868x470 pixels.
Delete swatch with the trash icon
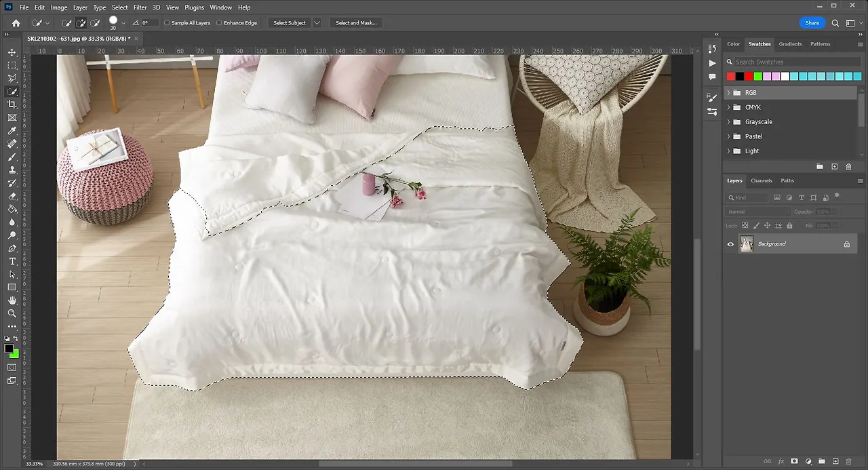[849, 166]
